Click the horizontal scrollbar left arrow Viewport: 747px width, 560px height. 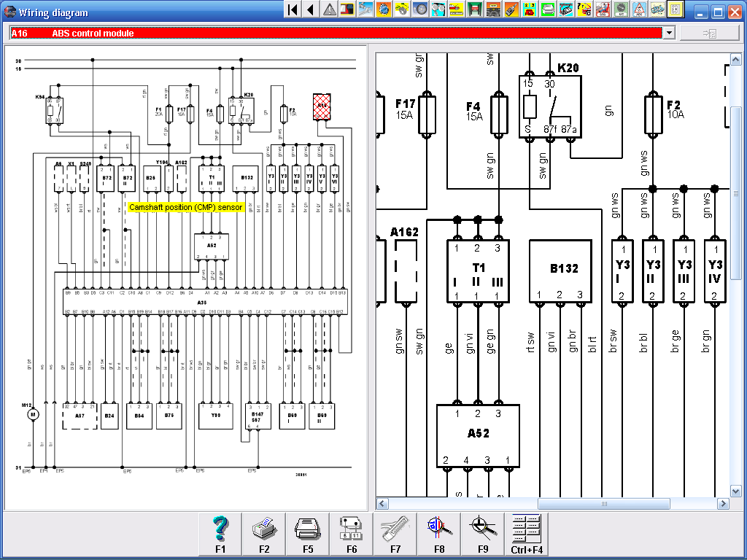(382, 503)
